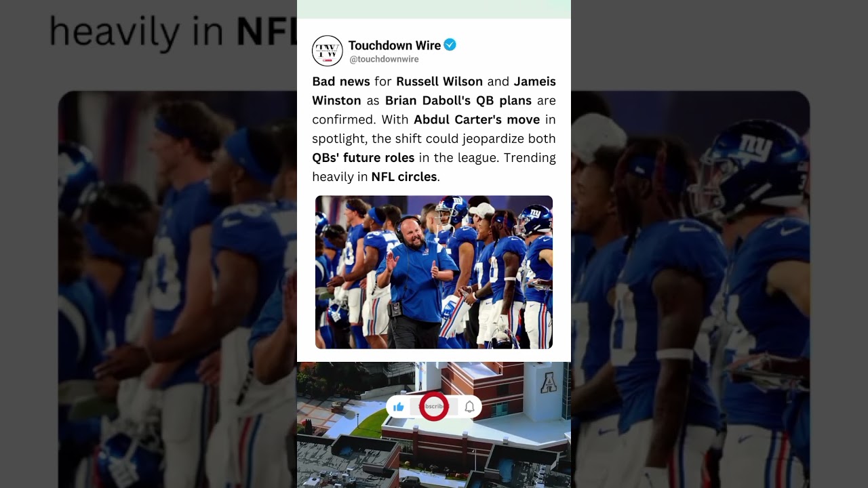868x488 pixels.
Task: Click the bold phrase NFL circles
Action: tap(404, 176)
